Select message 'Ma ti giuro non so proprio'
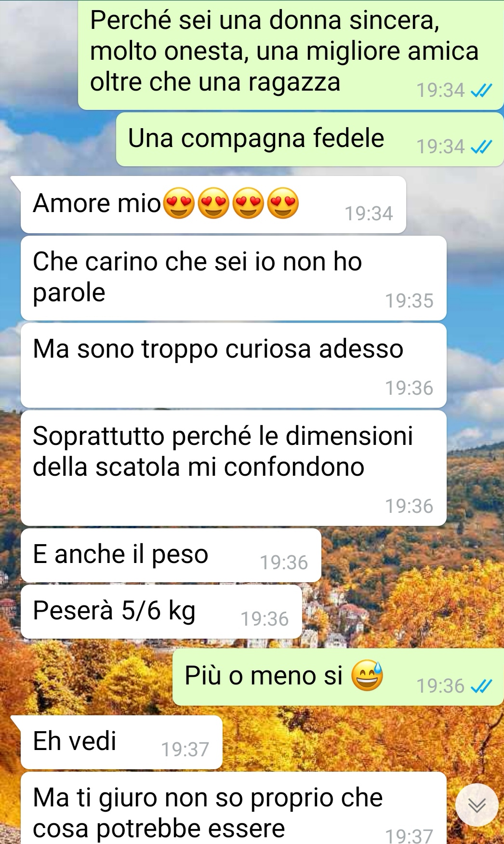 (x=234, y=808)
